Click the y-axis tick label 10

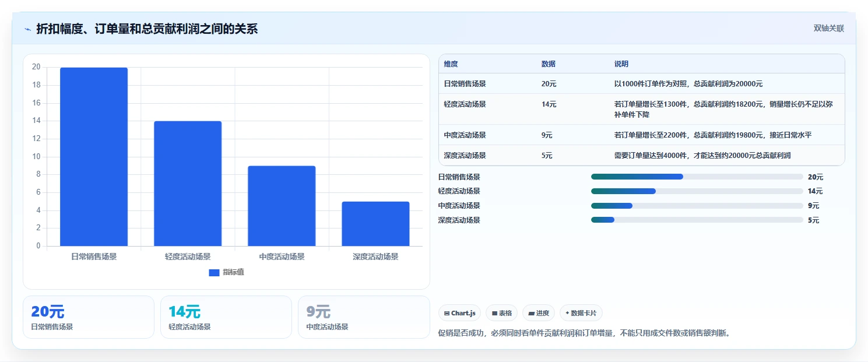pyautogui.click(x=36, y=156)
